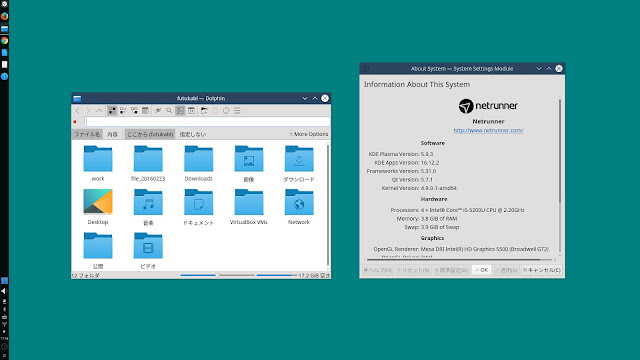
Task: Click the Back arrow in Dolphin toolbar
Action: point(78,111)
